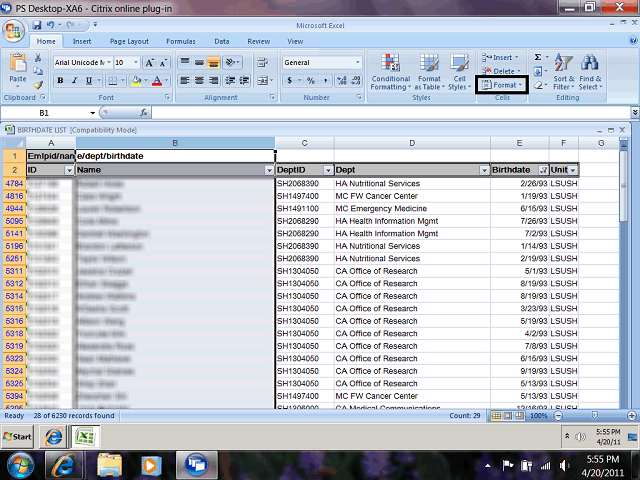The width and height of the screenshot is (640, 480).
Task: Click the formula bar input
Action: click(391, 113)
